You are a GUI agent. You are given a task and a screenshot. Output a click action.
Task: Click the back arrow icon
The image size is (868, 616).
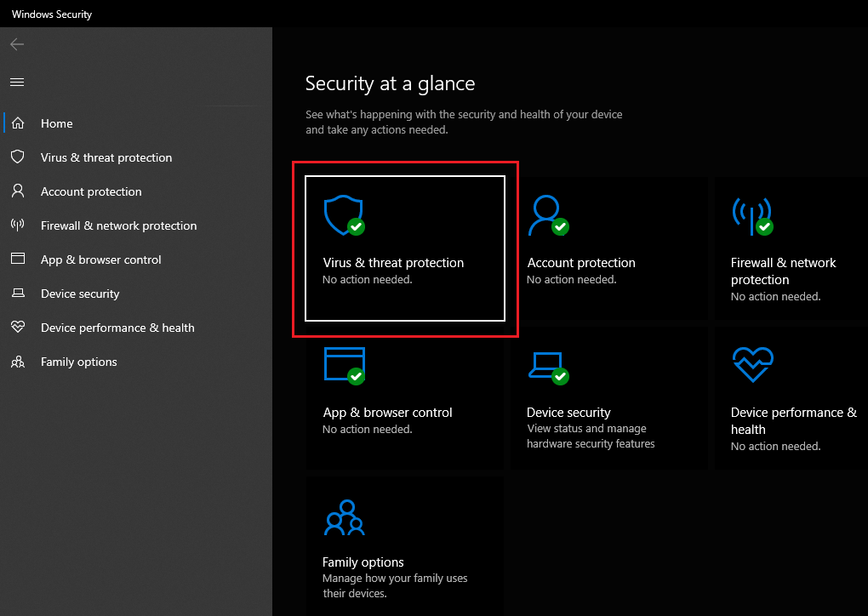17,44
